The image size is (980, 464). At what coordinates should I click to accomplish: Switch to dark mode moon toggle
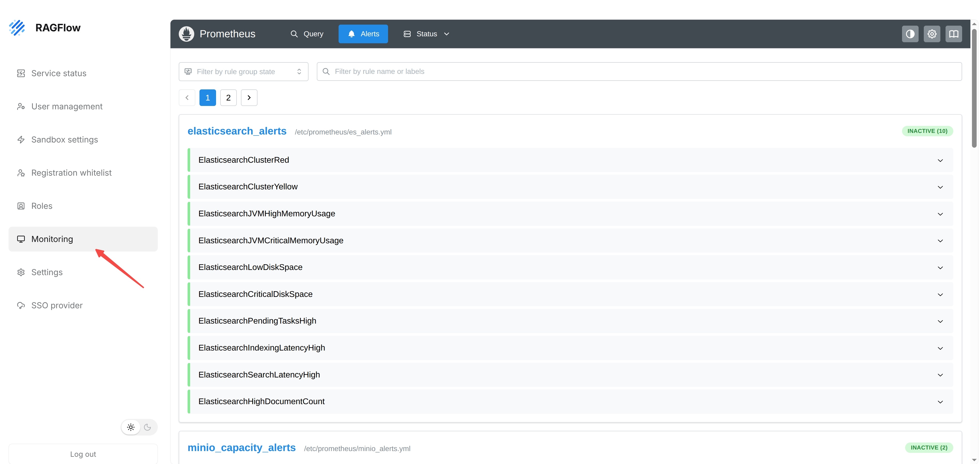tap(148, 427)
